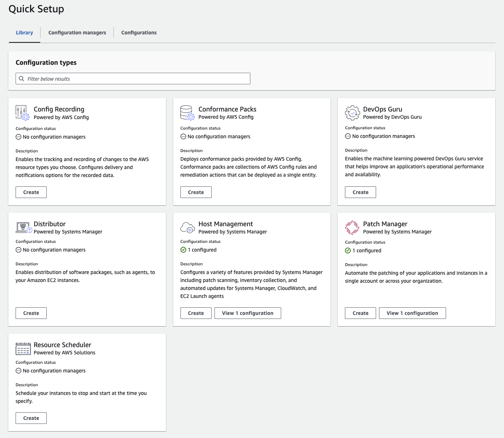Click 'Powered by DevOps Guru' text

coord(392,117)
